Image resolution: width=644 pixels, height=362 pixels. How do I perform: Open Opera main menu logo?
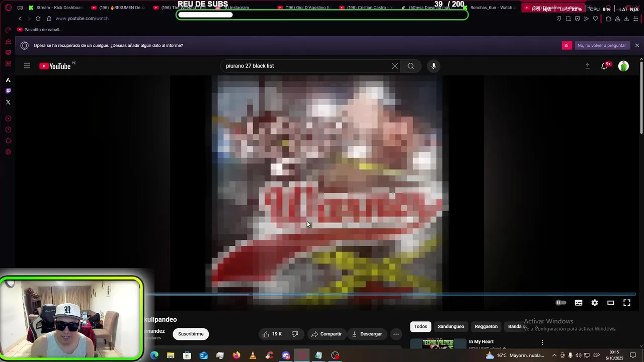8,8
